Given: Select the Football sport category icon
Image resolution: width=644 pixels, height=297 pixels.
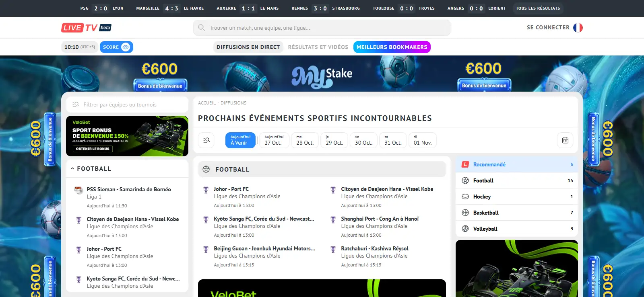Looking at the screenshot, I should point(465,180).
